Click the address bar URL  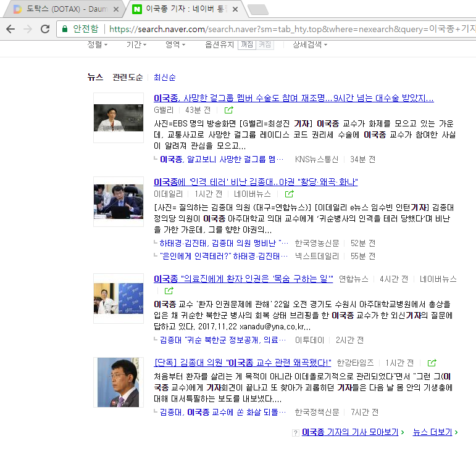pos(291,29)
